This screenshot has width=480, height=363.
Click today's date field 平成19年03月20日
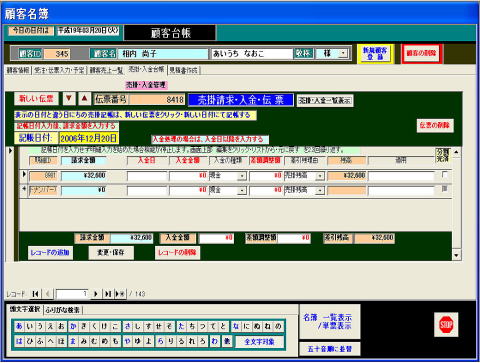89,30
